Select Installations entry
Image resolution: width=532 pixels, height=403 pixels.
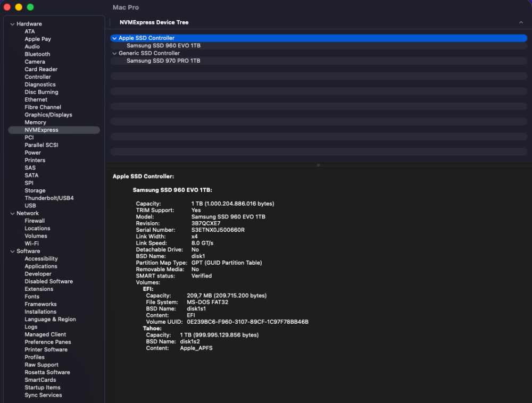point(40,312)
